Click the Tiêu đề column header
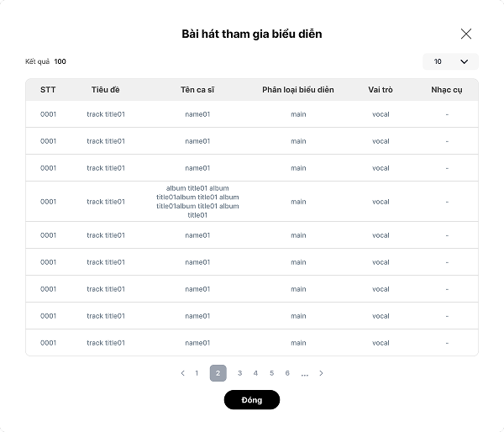 106,90
